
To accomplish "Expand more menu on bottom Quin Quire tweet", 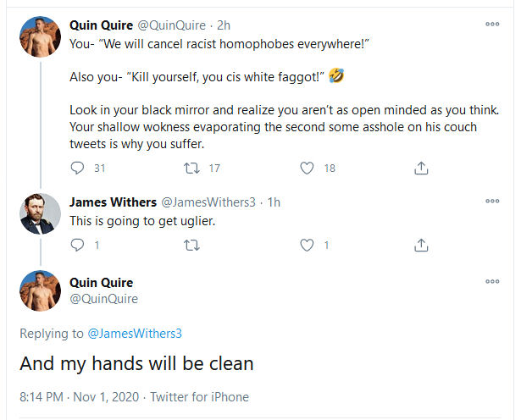I will coord(492,281).
